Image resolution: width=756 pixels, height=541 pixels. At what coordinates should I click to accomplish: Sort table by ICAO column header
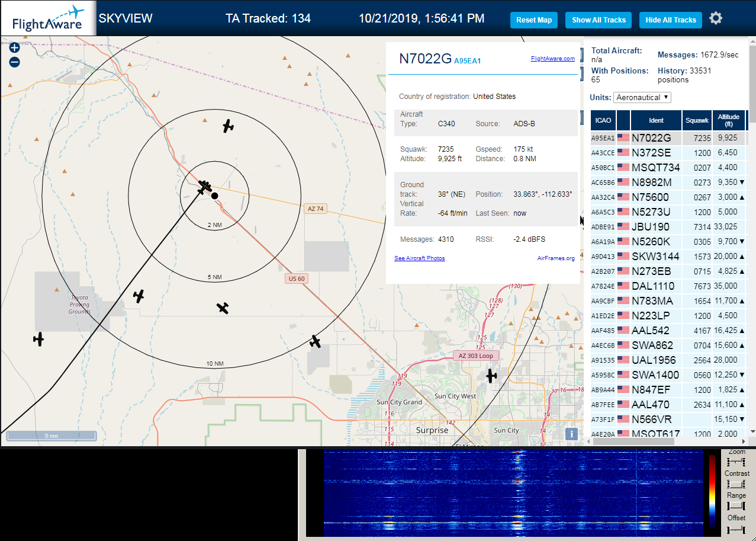[603, 120]
